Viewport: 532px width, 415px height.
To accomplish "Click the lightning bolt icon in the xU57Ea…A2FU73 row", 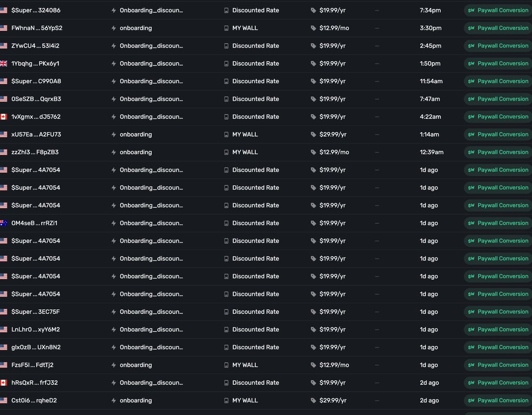I will click(x=114, y=134).
